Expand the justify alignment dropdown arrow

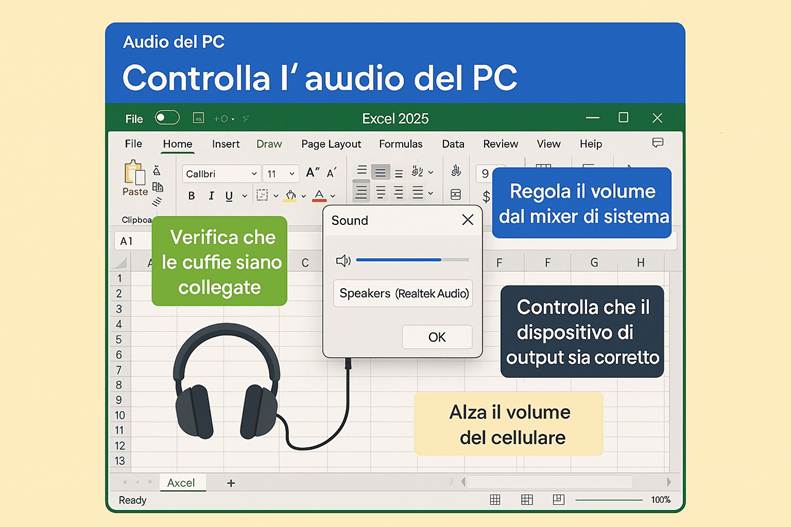pos(430,193)
